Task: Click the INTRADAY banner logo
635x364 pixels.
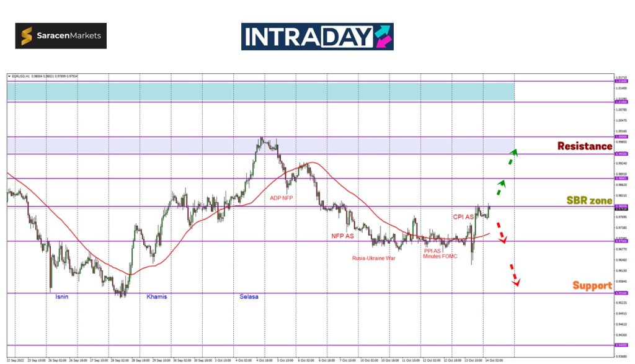Action: click(317, 37)
